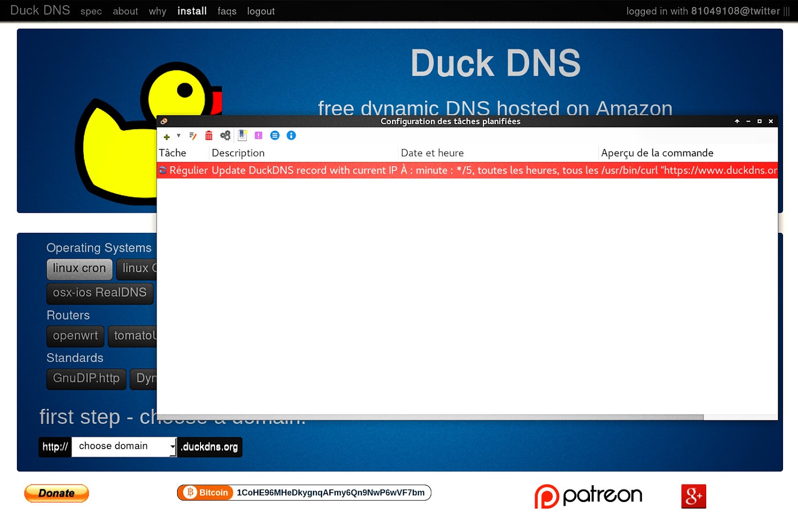Click the horizontal scrollbar of the task list
Screen dimensions: 798x532
coord(430,417)
